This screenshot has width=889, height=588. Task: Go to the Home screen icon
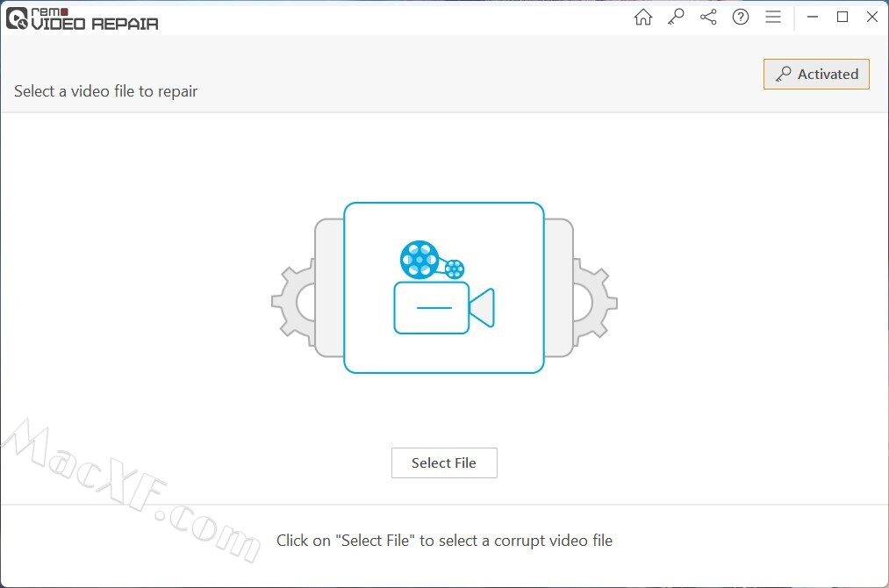(643, 17)
